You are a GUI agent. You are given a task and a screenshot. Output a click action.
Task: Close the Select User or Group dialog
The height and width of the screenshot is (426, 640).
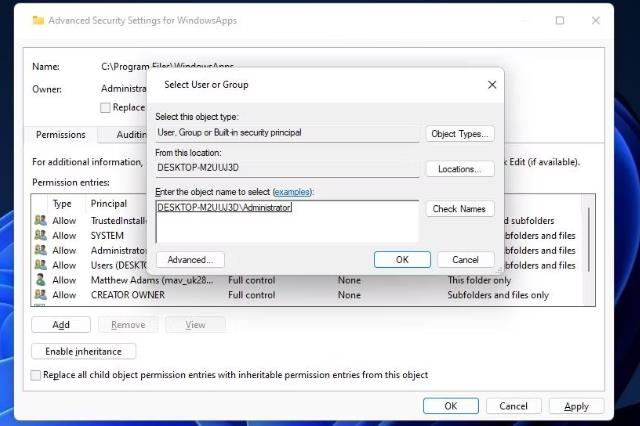tap(492, 84)
